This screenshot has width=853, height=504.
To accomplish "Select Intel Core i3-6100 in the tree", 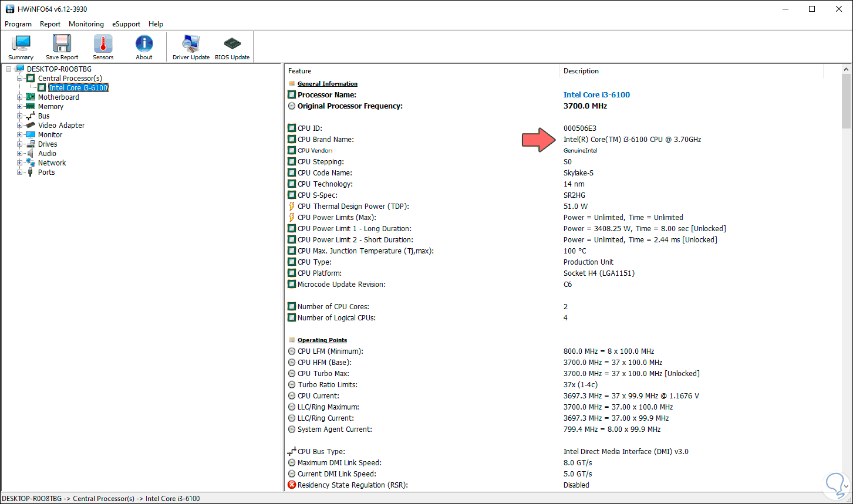I will tap(78, 88).
